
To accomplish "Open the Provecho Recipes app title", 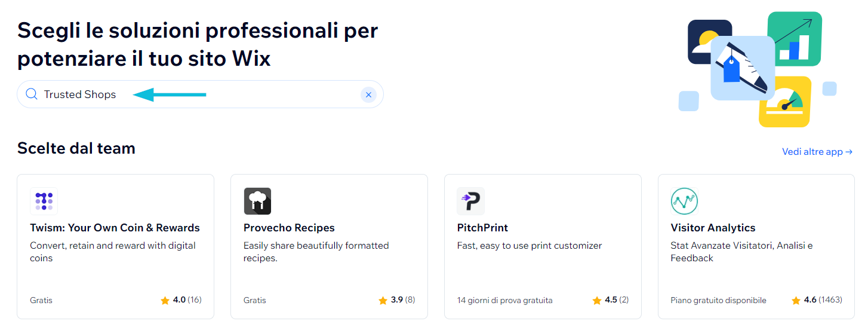I will 289,228.
